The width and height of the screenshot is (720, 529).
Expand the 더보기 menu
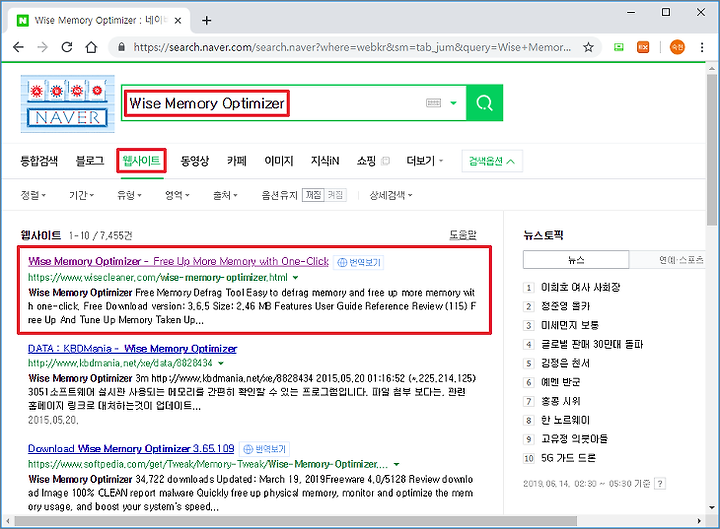point(425,161)
